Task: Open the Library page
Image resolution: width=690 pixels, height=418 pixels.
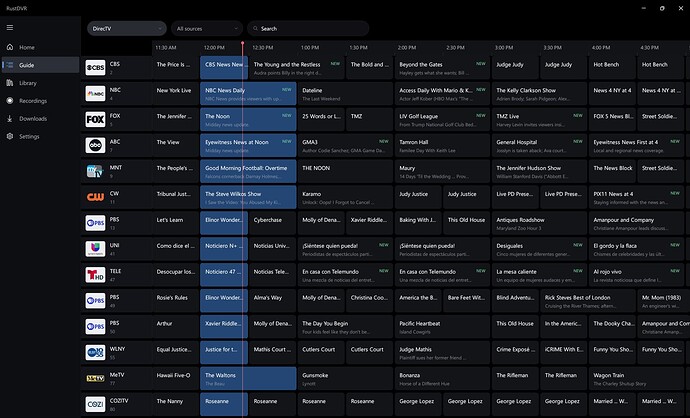Action: click(40, 83)
